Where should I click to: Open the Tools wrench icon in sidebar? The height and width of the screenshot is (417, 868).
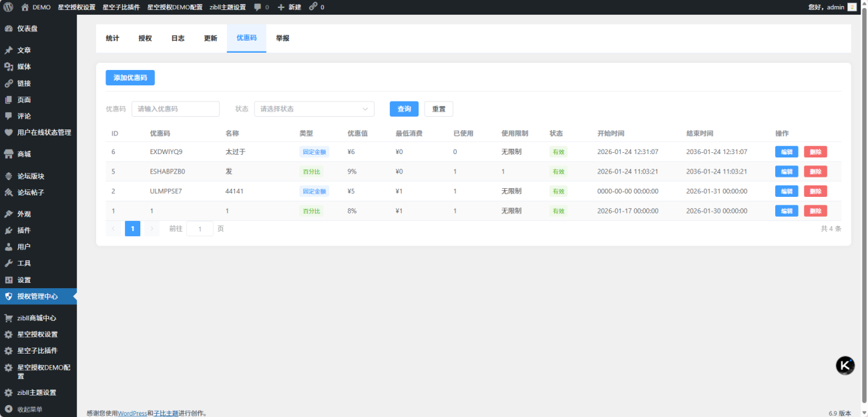[9, 264]
